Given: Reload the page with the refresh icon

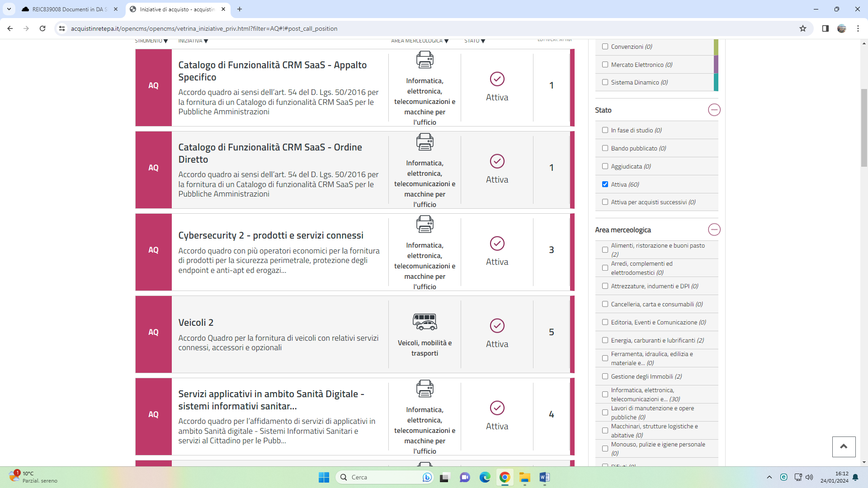Looking at the screenshot, I should [42, 28].
